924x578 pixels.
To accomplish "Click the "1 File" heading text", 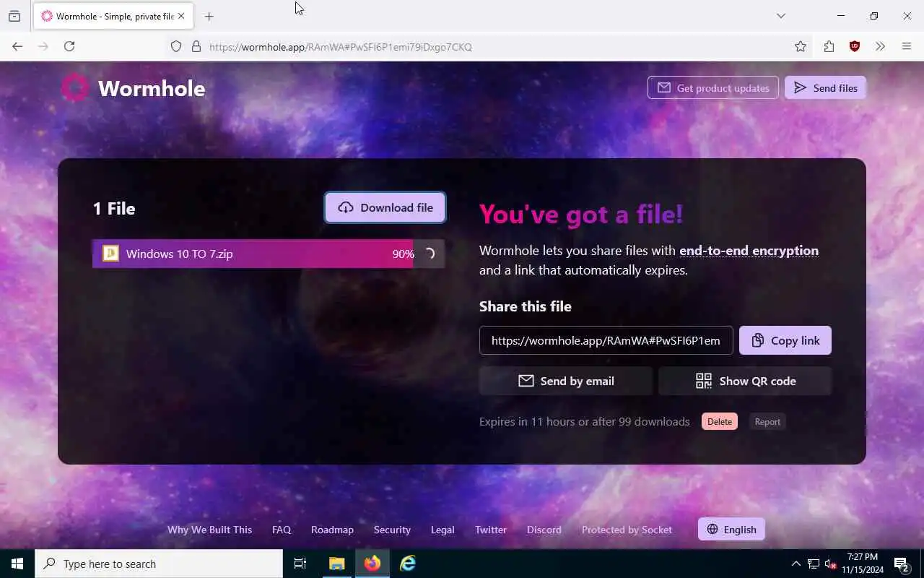I will pos(114,209).
